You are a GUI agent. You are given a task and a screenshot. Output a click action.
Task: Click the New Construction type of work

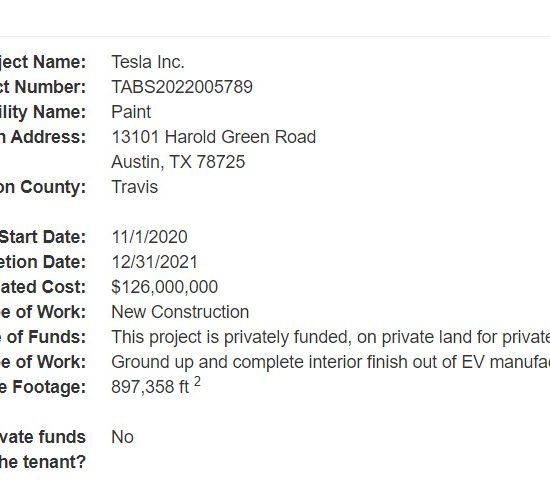click(x=180, y=312)
